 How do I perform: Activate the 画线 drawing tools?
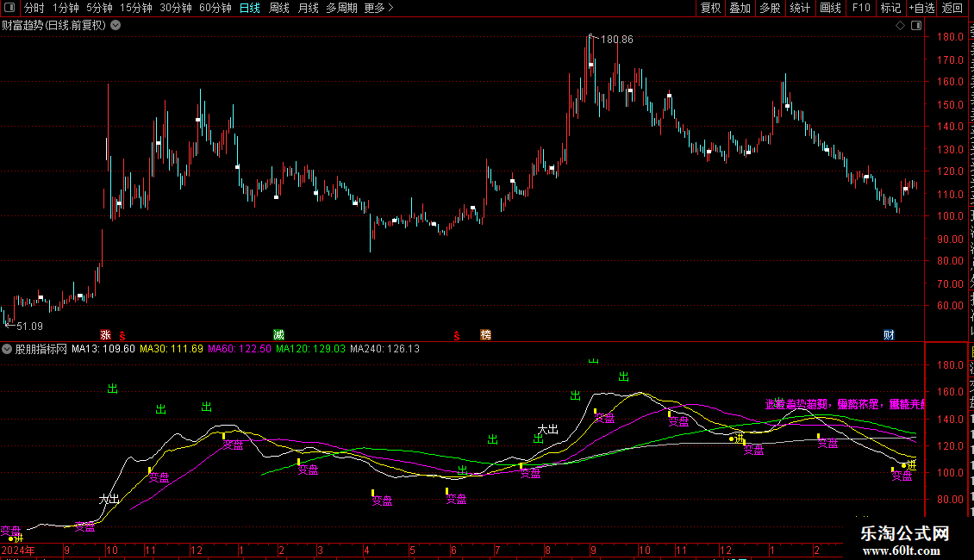coord(831,8)
